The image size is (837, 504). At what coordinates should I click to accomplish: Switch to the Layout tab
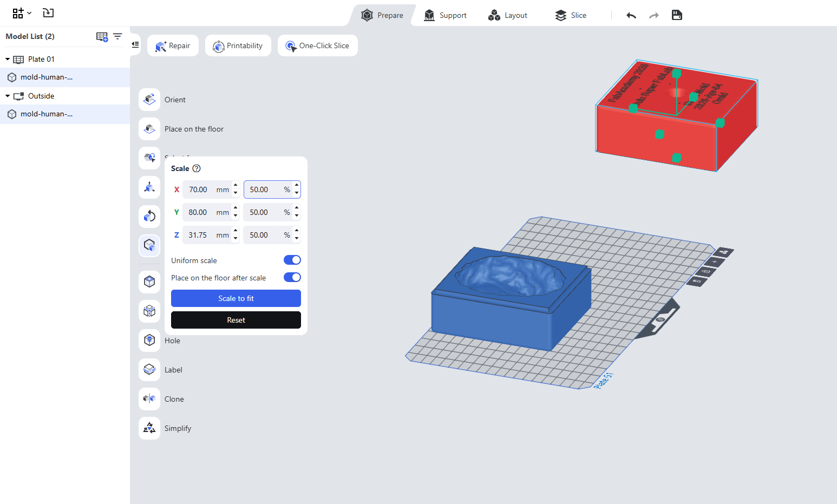pyautogui.click(x=507, y=15)
